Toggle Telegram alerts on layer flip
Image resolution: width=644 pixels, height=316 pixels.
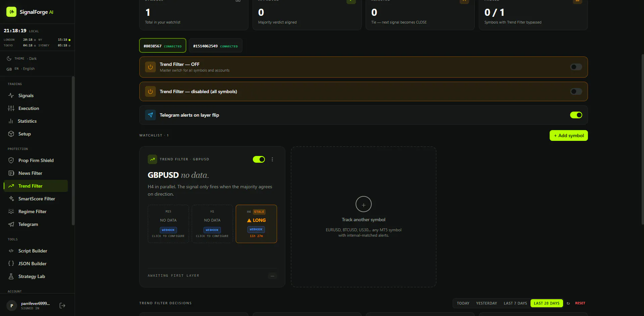coord(576,115)
